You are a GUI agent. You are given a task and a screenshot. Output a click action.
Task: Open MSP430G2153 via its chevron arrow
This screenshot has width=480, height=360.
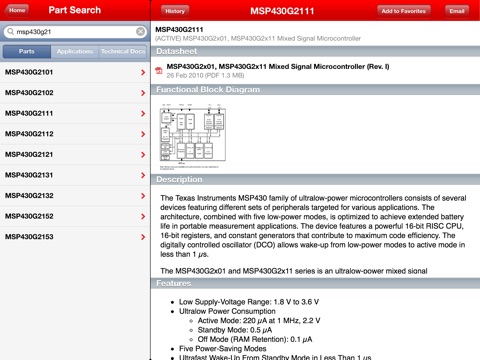(x=143, y=237)
